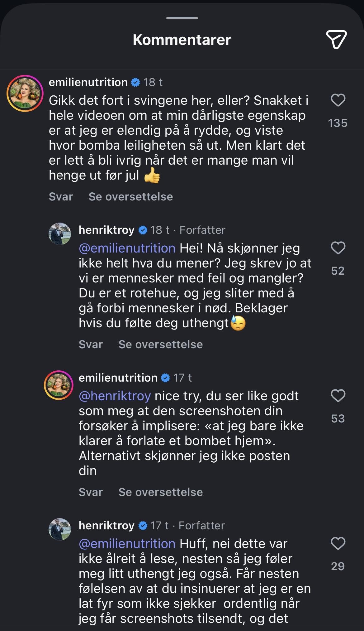Viewport: 364px width, 631px height.
Task: Open emilienutrition's avatar on the 17 t reply
Action: point(59,385)
